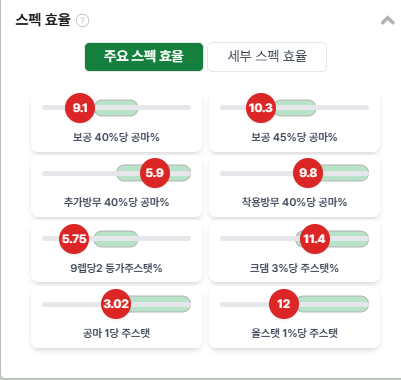The width and height of the screenshot is (401, 380).
Task: Click the 보공 45%당 공마% label
Action: tap(294, 137)
